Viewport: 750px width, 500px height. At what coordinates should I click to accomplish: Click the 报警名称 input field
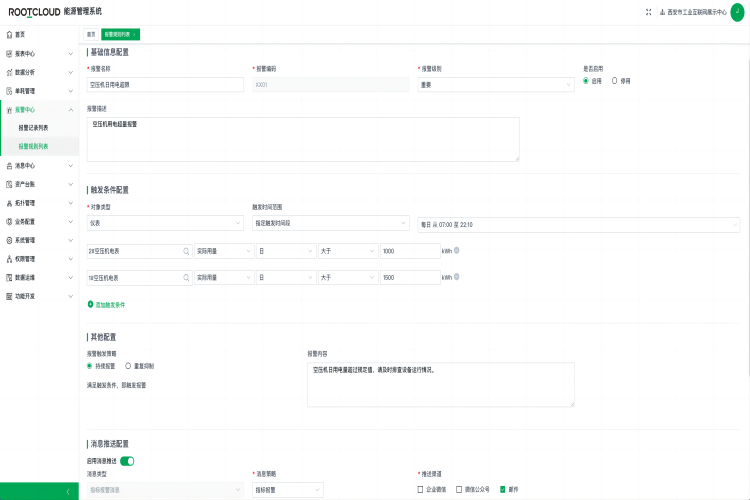tap(165, 85)
